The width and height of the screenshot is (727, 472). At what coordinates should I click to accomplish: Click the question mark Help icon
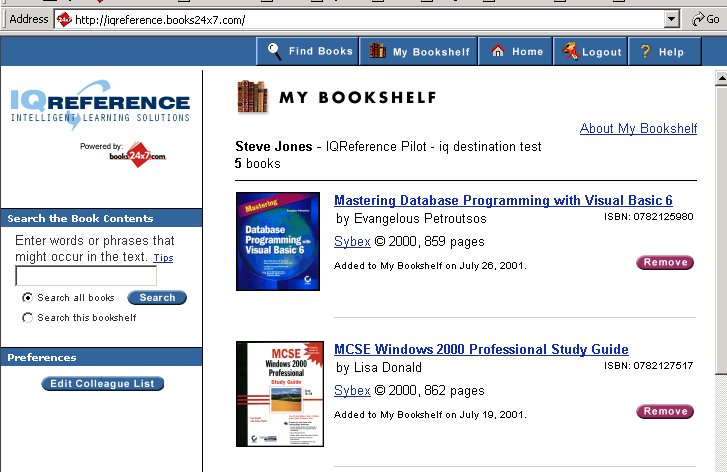[x=645, y=51]
